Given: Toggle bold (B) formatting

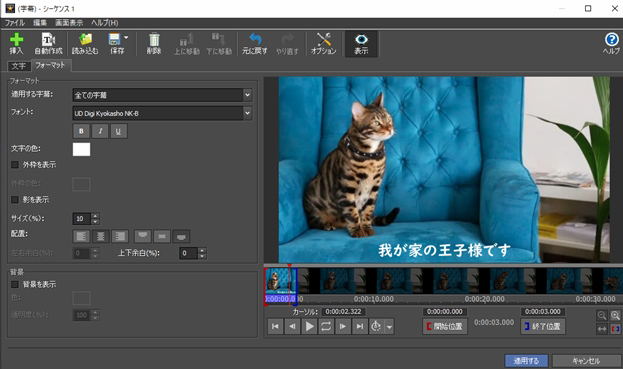Looking at the screenshot, I should click(x=81, y=131).
